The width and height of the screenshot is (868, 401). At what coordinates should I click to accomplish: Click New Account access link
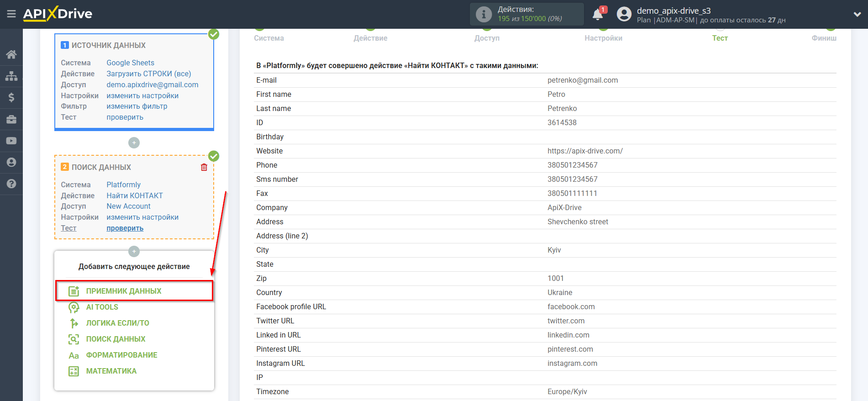point(129,206)
